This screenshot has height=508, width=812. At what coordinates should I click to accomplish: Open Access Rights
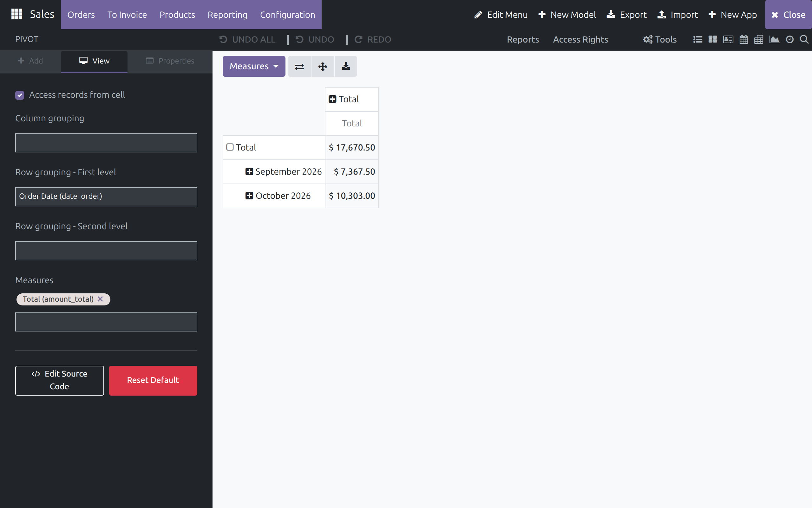click(580, 40)
